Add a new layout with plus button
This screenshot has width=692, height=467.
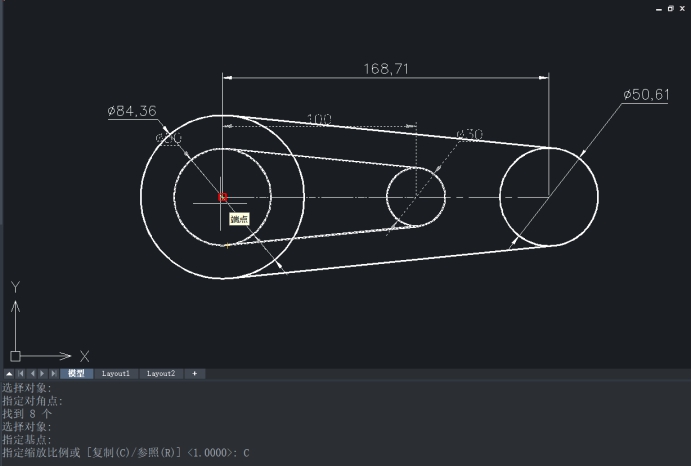click(x=194, y=373)
